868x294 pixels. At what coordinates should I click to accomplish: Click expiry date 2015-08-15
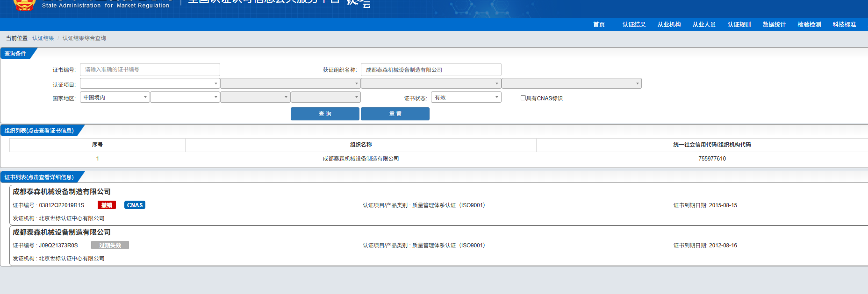tap(723, 205)
